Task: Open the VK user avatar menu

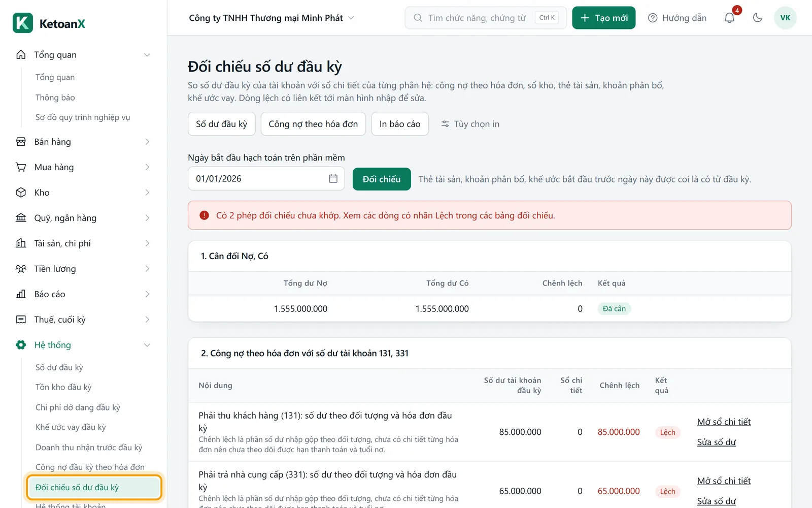Action: 785,18
